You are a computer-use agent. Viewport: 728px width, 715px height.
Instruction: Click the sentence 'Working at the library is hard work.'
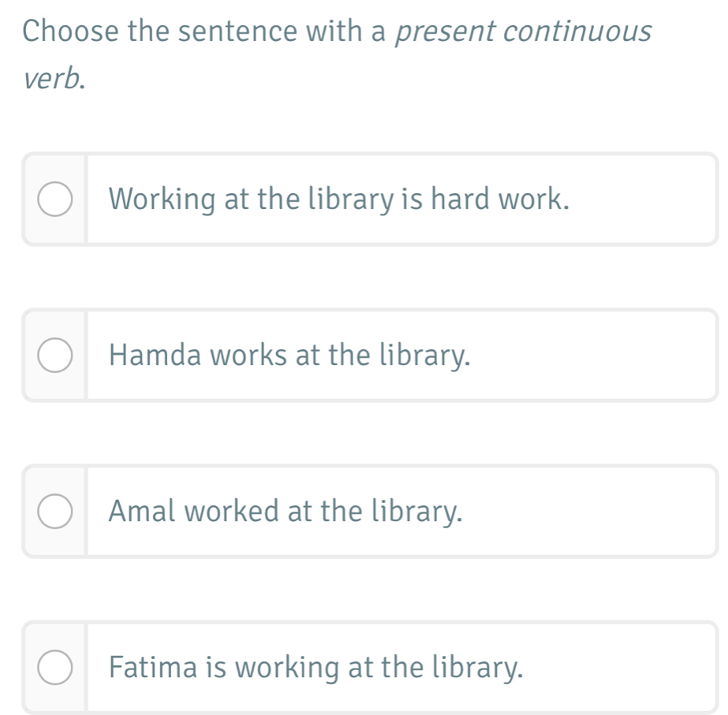[339, 200]
